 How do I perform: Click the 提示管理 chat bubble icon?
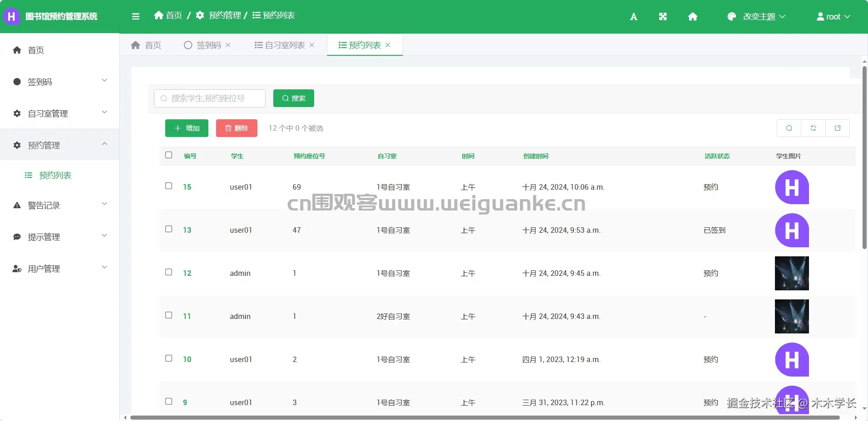[17, 237]
